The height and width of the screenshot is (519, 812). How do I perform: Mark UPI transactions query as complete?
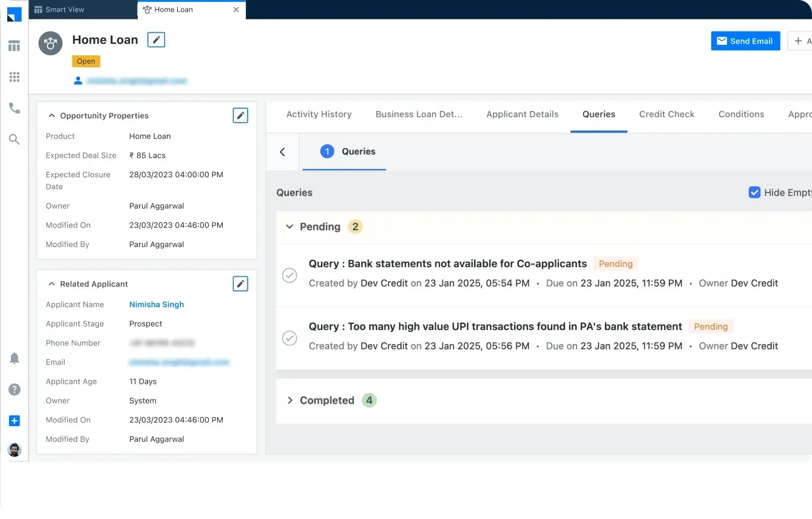(290, 338)
